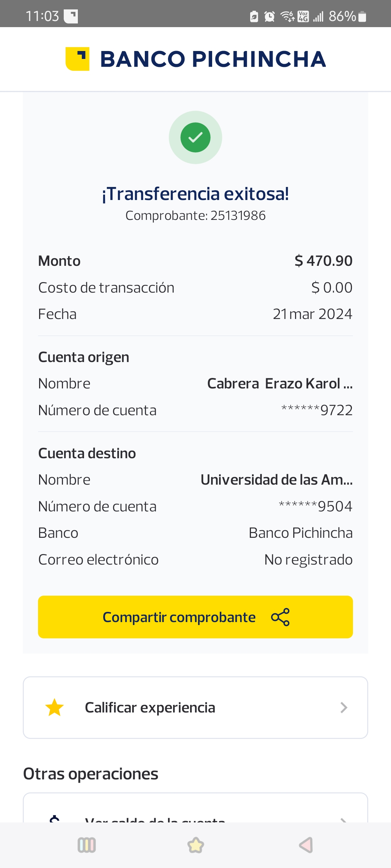The image size is (391, 868).
Task: Tap the truncated Cabrera Erazo Karol name
Action: click(279, 384)
